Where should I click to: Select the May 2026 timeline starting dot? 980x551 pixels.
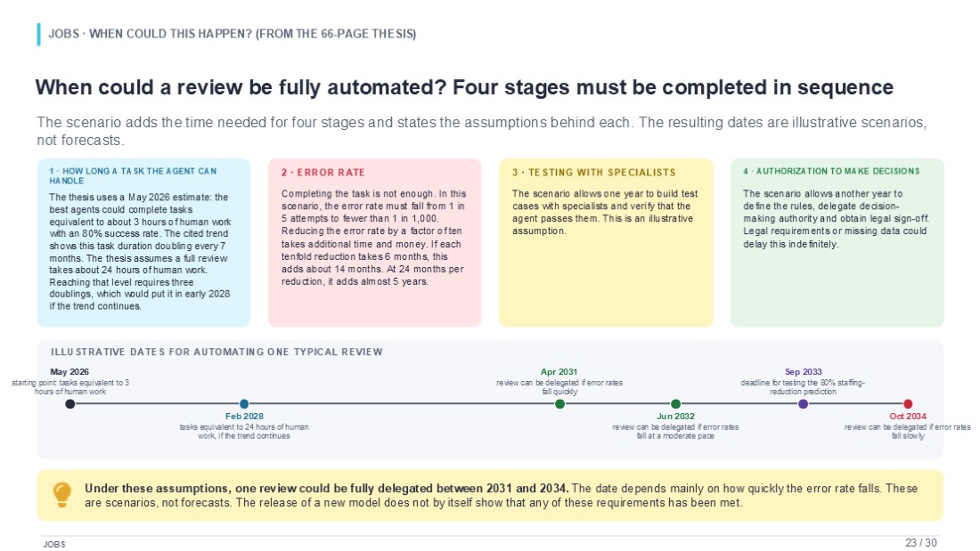[x=70, y=404]
